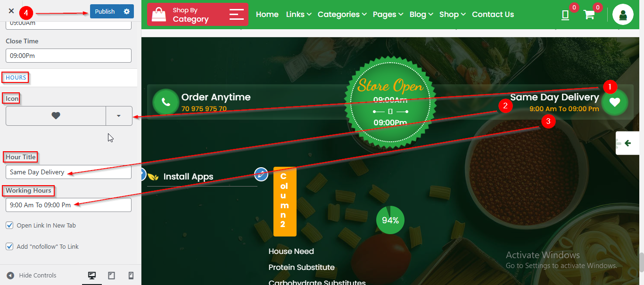Open the Publish settings gear icon
The width and height of the screenshot is (644, 285).
coord(126,11)
